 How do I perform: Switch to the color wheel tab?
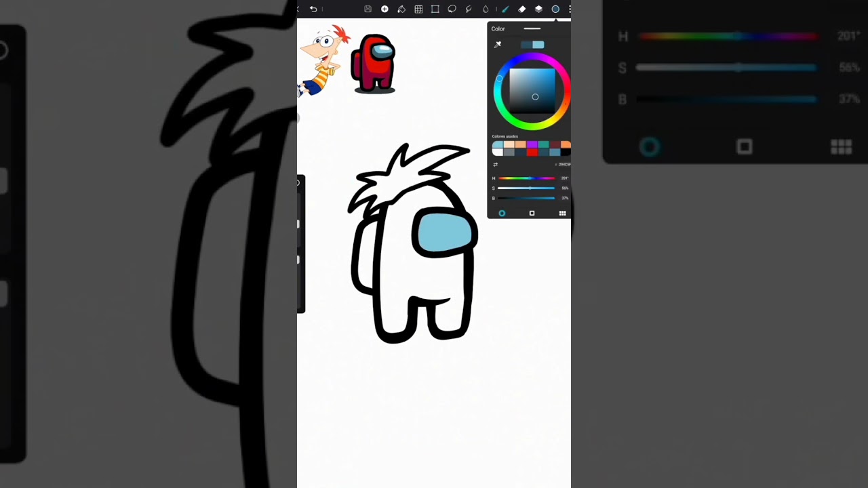point(502,213)
